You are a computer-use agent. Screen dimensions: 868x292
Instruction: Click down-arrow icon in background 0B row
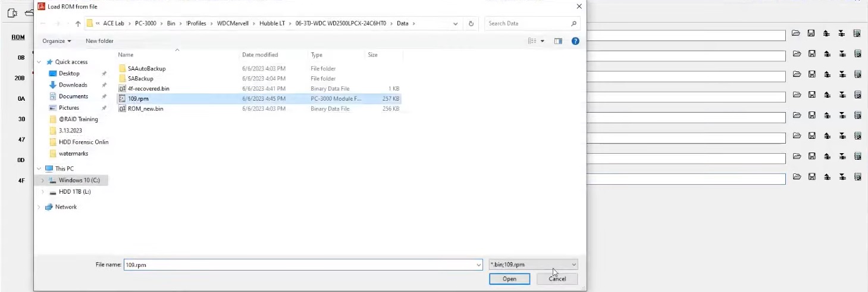842,54
